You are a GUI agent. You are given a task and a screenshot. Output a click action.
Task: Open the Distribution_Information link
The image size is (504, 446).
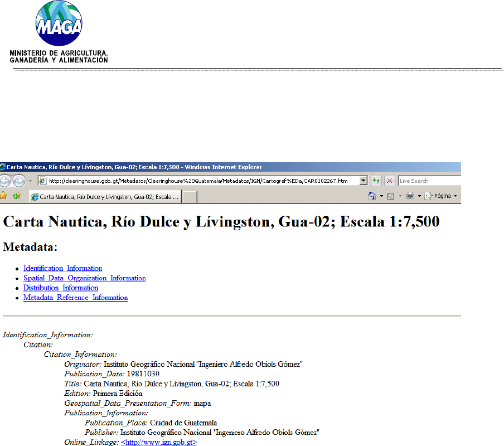(x=61, y=288)
